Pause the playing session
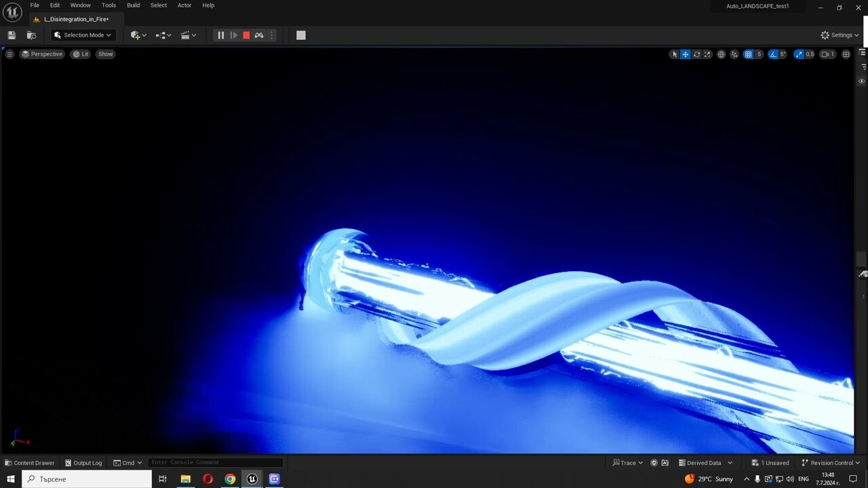The height and width of the screenshot is (488, 868). tap(220, 35)
